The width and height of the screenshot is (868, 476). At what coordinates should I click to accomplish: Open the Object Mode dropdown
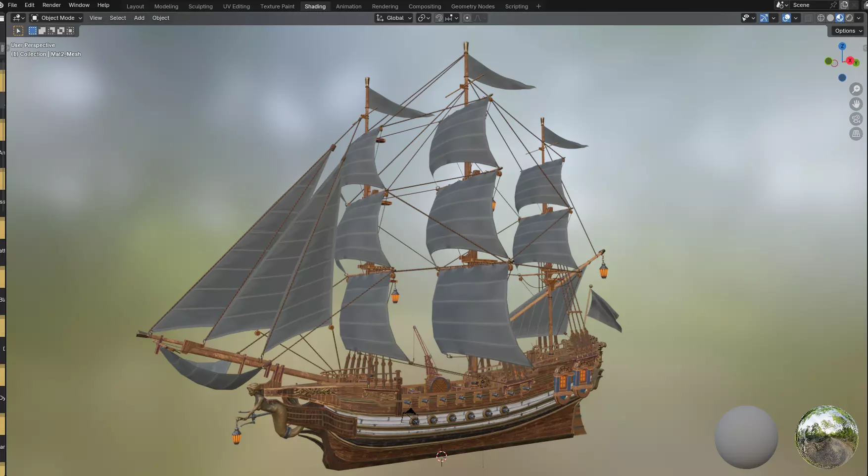click(56, 18)
